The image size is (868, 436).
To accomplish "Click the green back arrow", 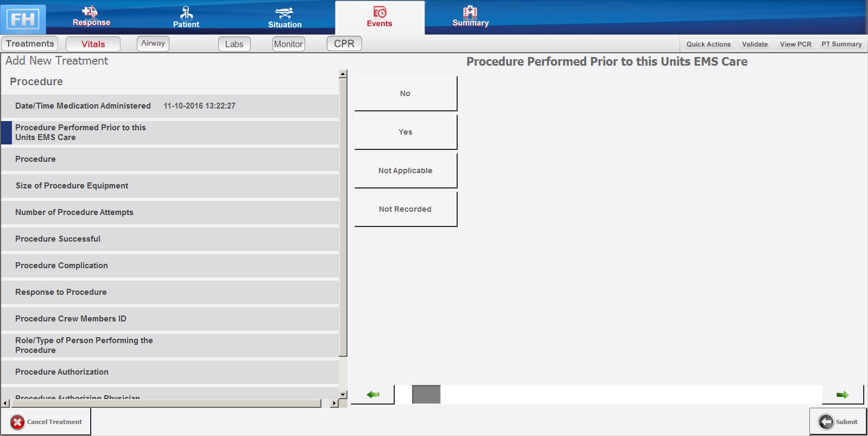I will 372,395.
